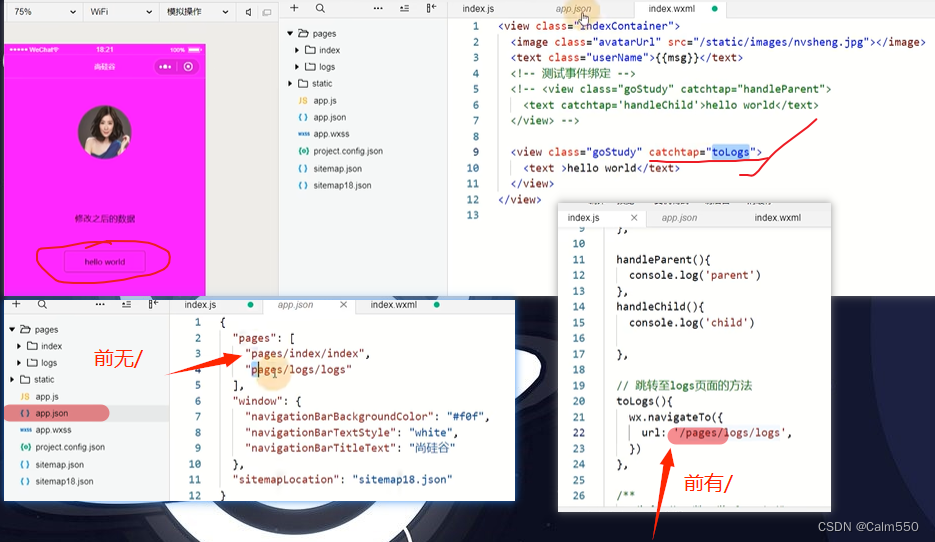Click the "pages/index/index" string in app.json
This screenshot has width=935, height=542.
coord(304,354)
